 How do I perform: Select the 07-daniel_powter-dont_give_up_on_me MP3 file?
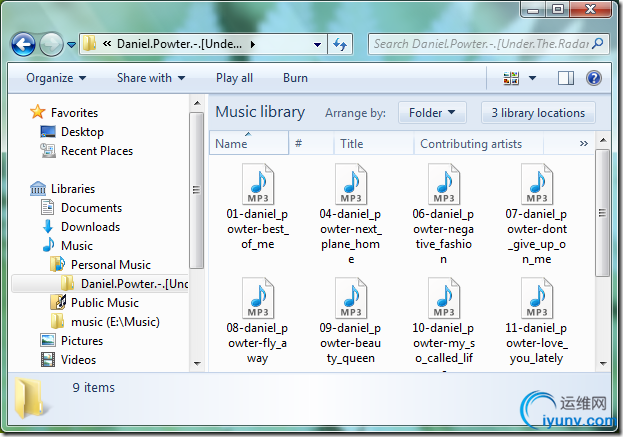click(537, 214)
